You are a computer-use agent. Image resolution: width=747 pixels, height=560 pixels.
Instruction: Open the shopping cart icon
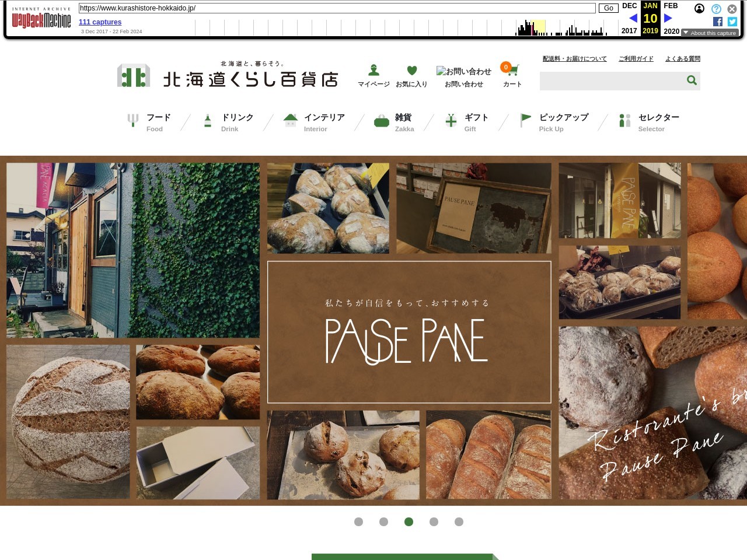[512, 70]
